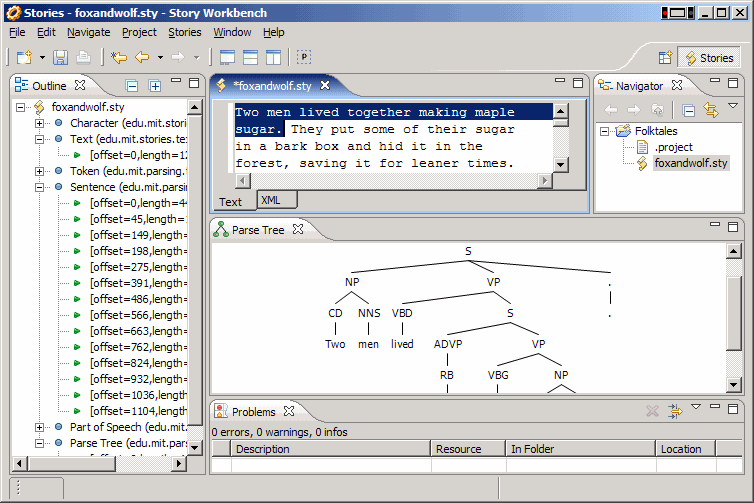
Task: Open the Navigator view menu dropdown
Action: tap(732, 107)
